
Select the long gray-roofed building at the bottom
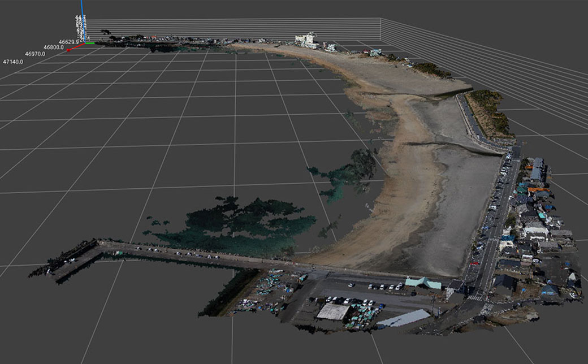[403, 319]
